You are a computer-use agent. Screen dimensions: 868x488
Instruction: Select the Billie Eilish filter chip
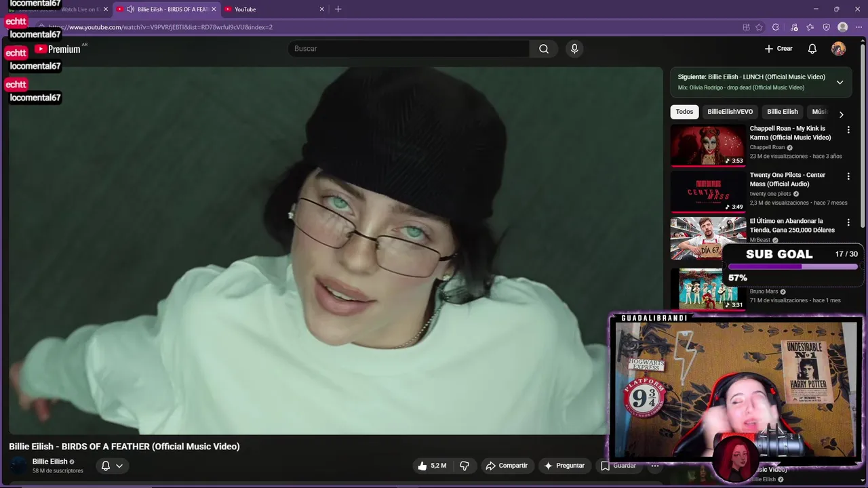pos(782,112)
